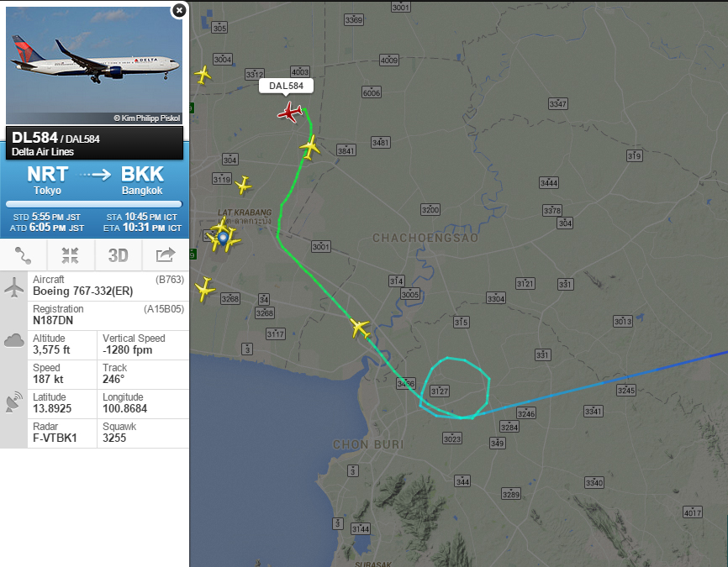Click the collapse arrows icon button

point(71,255)
